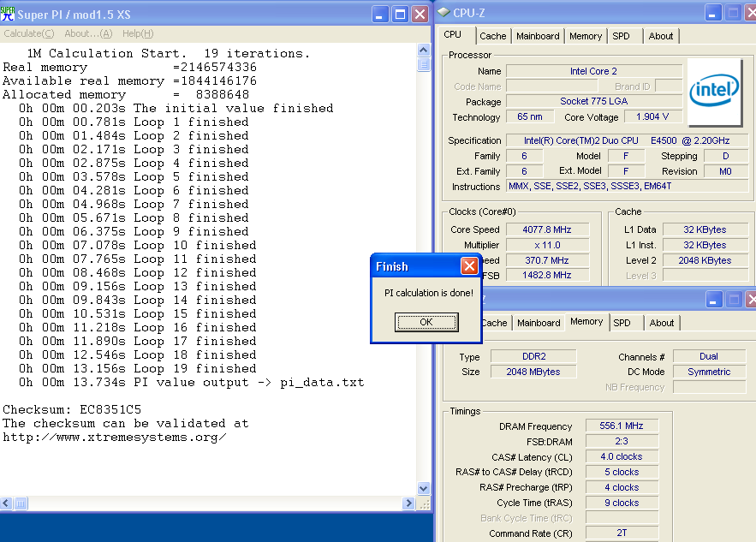Click the memory Size value 2048 MBytes
The width and height of the screenshot is (756, 542).
533,372
